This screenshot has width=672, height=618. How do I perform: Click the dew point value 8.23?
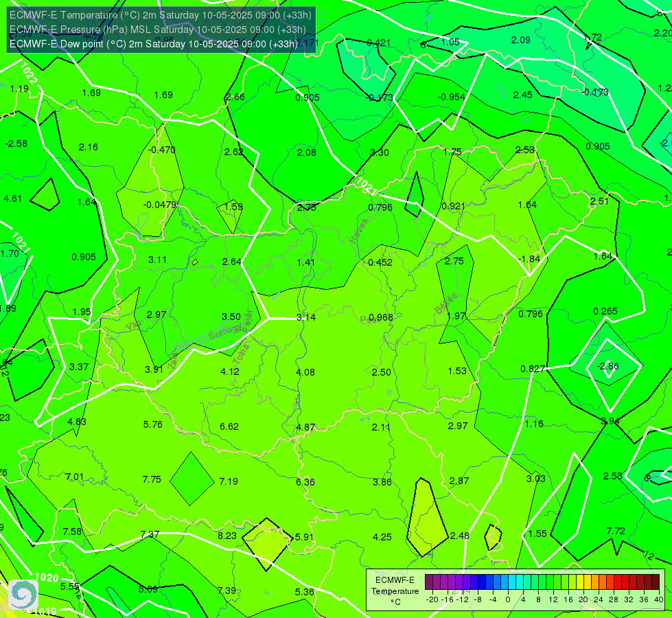coord(227,536)
